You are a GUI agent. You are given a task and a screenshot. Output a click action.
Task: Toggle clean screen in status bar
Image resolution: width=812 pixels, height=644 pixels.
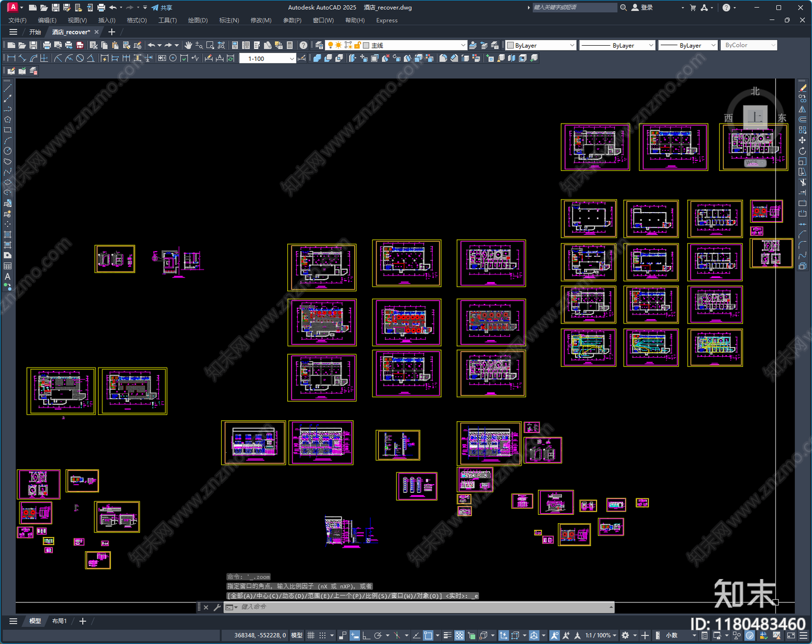pos(791,635)
